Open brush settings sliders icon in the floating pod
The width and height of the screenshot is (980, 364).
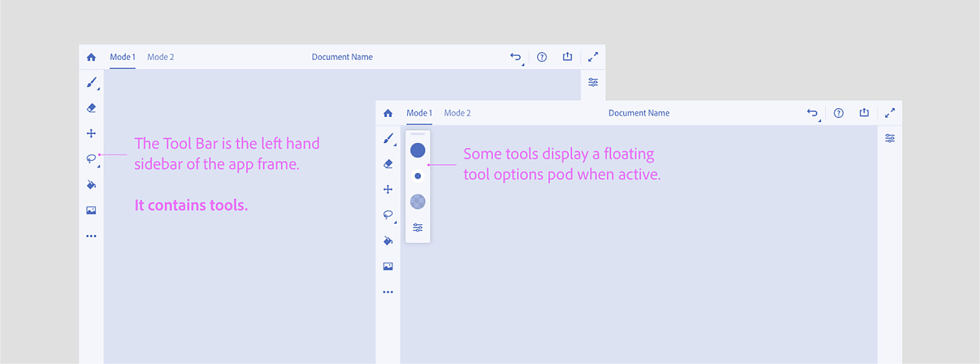(x=418, y=228)
